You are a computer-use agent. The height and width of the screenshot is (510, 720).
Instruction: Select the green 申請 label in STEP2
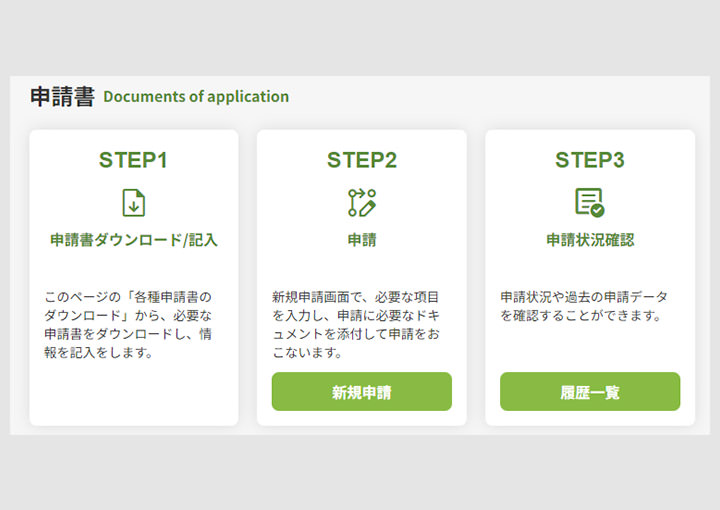coord(361,240)
